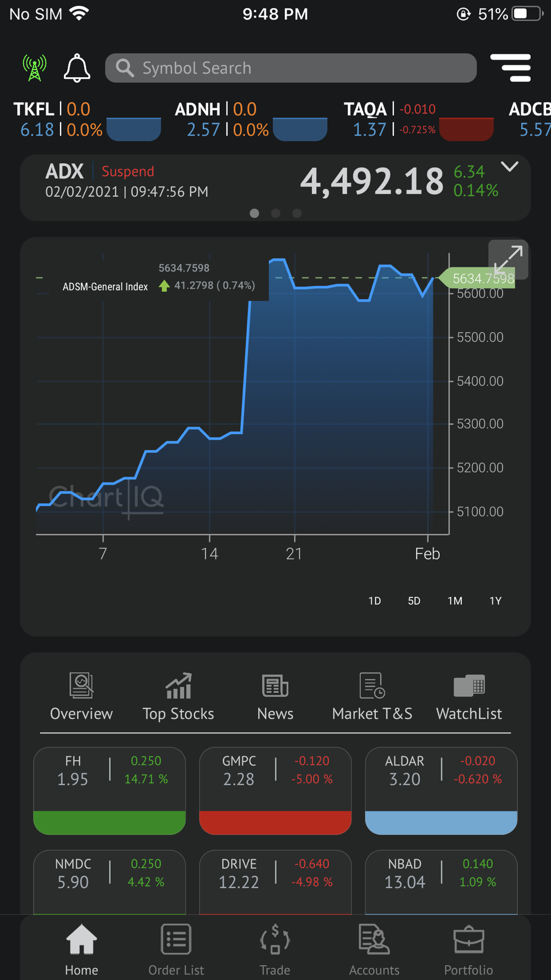
Task: Open Accounts bottom tab
Action: point(375,950)
